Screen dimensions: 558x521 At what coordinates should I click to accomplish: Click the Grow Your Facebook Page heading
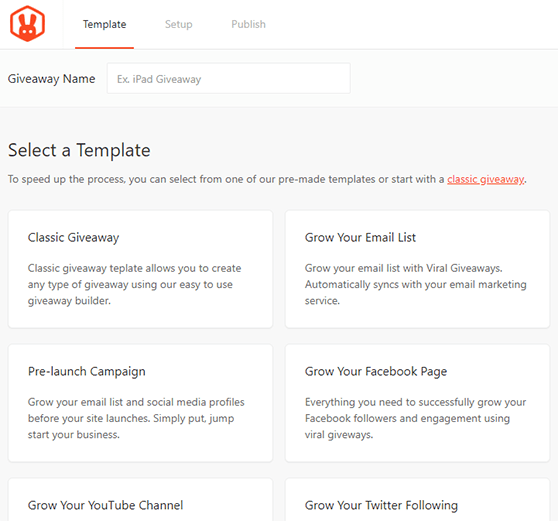coord(376,372)
